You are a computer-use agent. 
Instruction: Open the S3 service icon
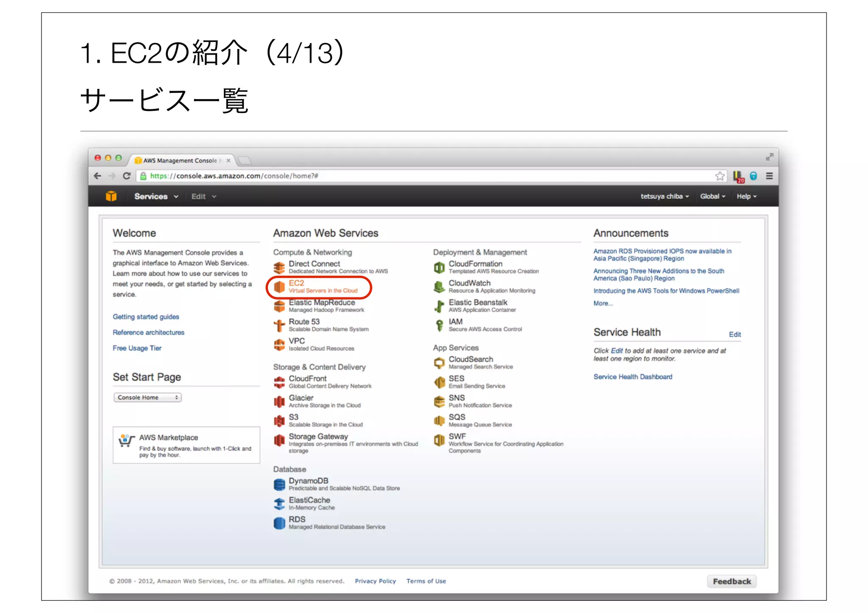click(279, 421)
